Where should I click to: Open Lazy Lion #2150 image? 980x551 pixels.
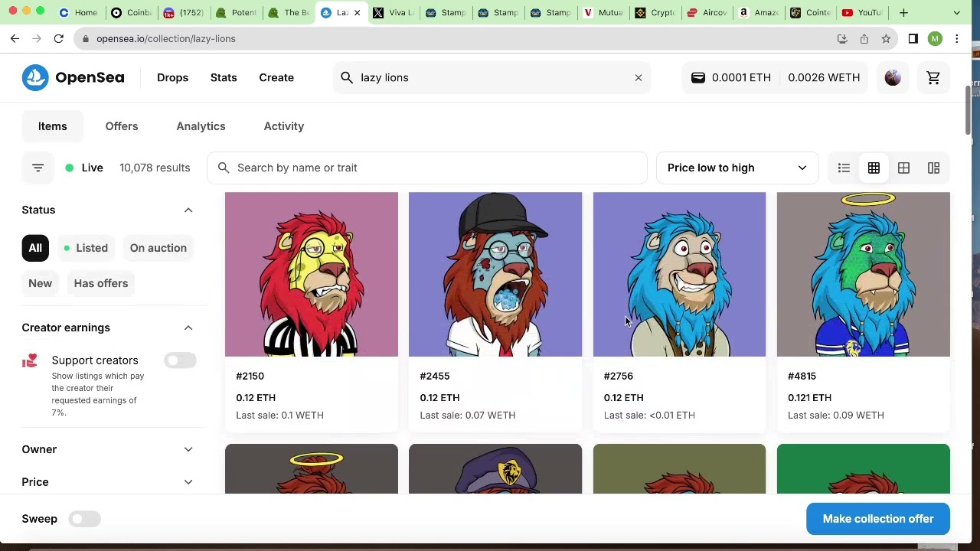312,274
